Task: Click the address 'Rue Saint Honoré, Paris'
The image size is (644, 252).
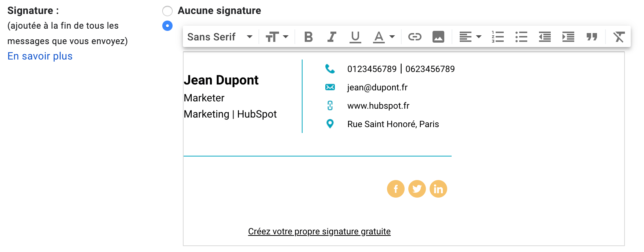Action: pyautogui.click(x=393, y=124)
